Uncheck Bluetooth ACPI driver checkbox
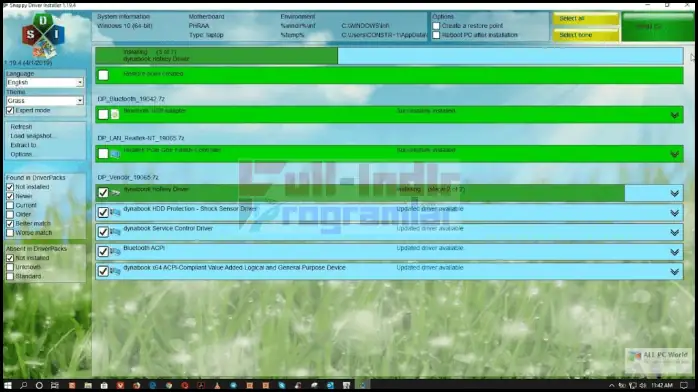This screenshot has height=392, width=698. tap(103, 251)
